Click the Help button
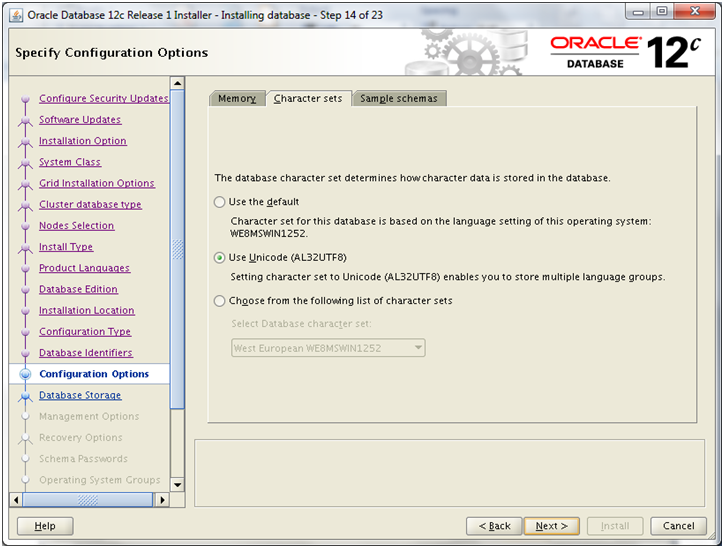The width and height of the screenshot is (724, 548). coord(45,526)
